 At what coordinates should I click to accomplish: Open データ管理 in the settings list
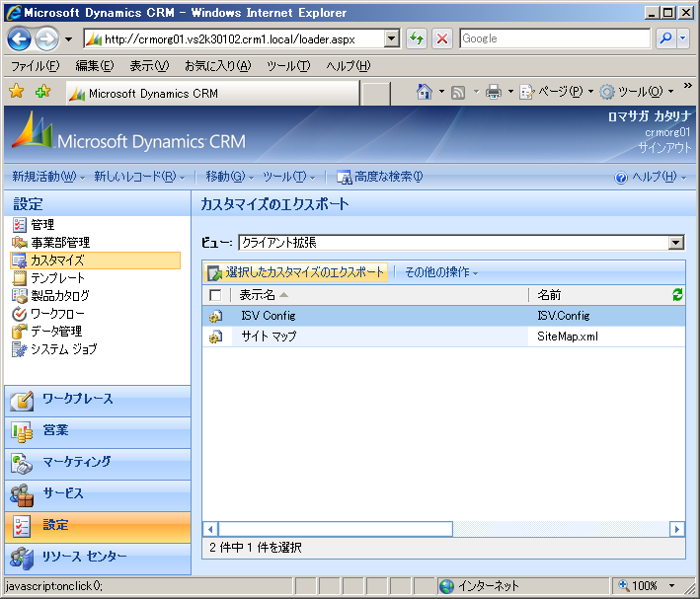click(x=46, y=332)
